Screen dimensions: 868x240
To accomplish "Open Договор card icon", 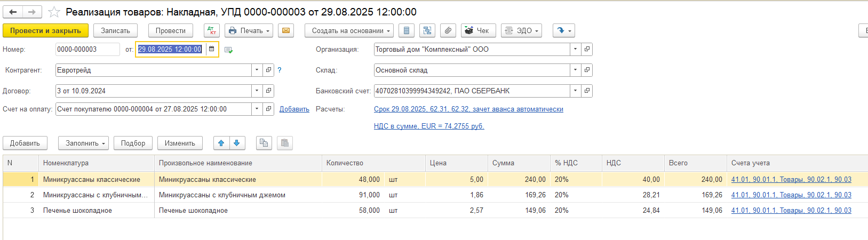I will pyautogui.click(x=269, y=91).
